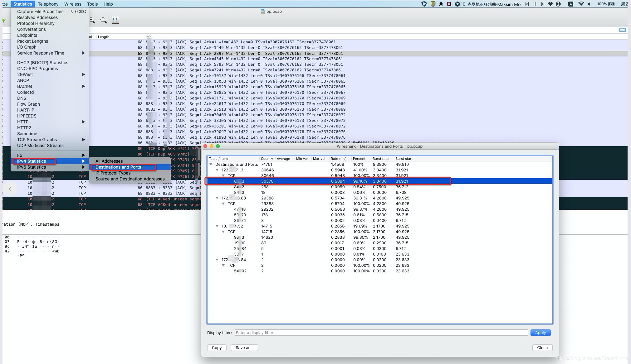Click the Save as... button

pyautogui.click(x=244, y=347)
